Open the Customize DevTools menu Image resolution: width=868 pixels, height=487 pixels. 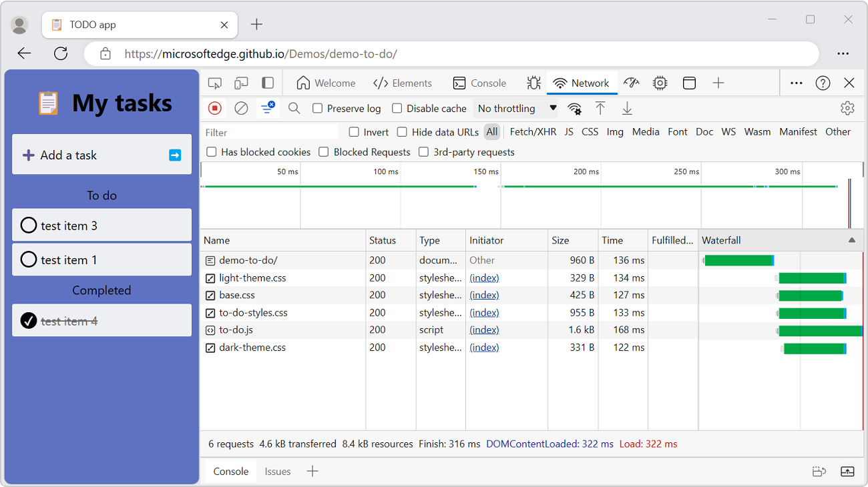click(x=796, y=83)
